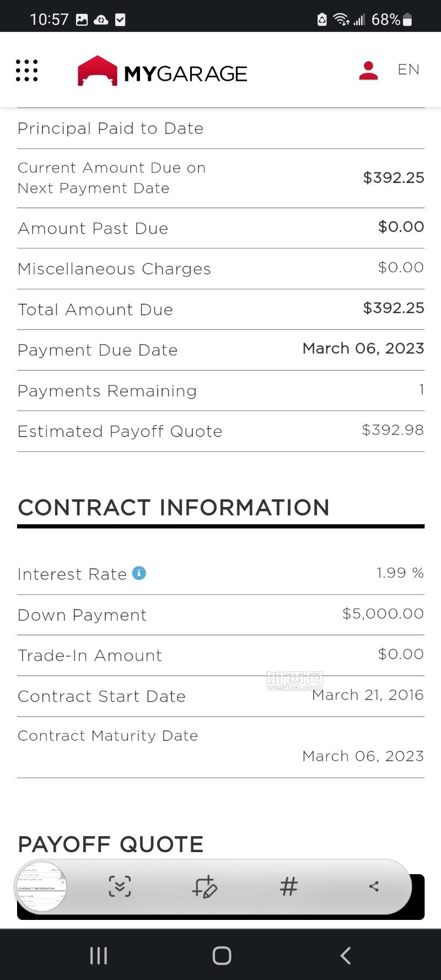Open the screenshot thumbnail preview
The image size is (441, 980).
[41, 886]
